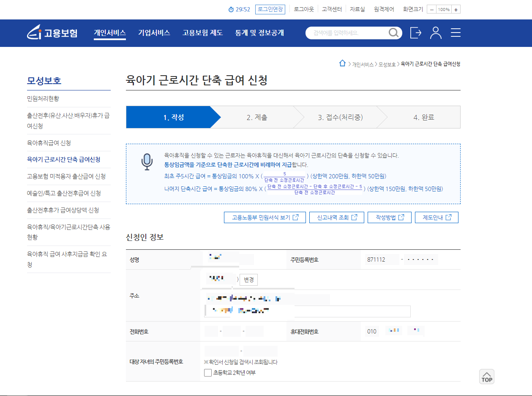Click the 변경 address change button
This screenshot has height=396, width=532.
pos(248,279)
